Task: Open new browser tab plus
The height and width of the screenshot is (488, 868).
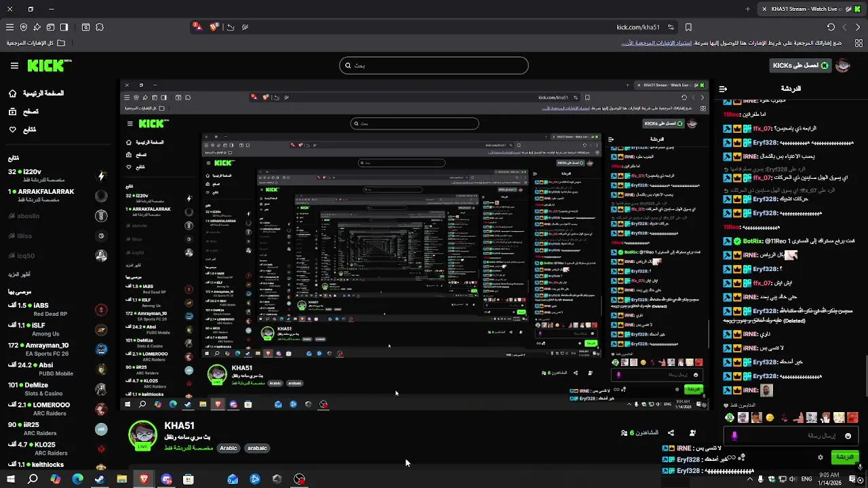Action: [748, 9]
